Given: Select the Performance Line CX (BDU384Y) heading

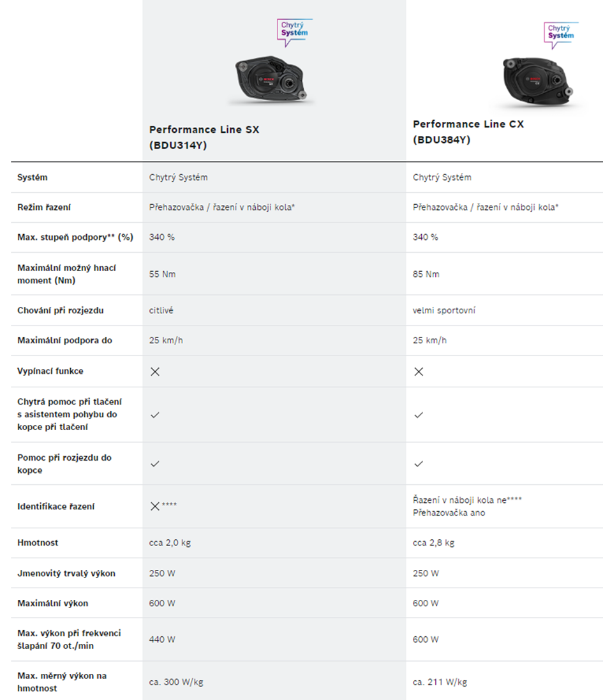Looking at the screenshot, I should (x=468, y=131).
